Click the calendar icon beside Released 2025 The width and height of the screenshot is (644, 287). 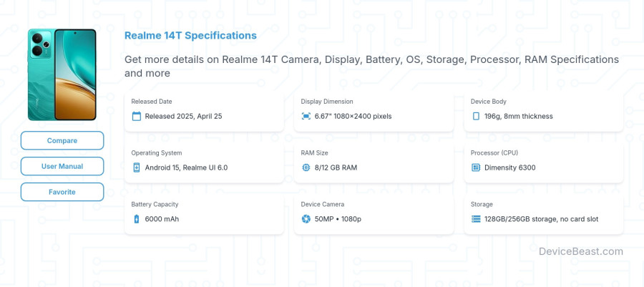click(x=137, y=116)
